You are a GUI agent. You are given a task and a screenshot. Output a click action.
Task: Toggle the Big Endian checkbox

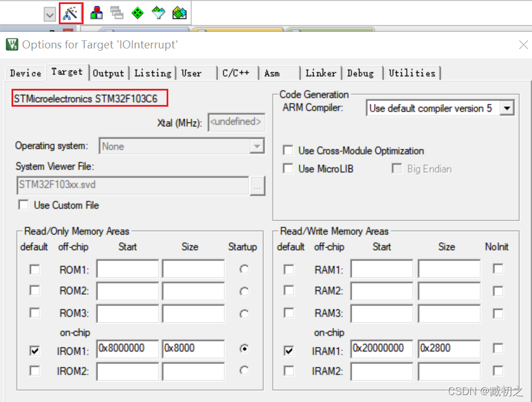(x=397, y=168)
